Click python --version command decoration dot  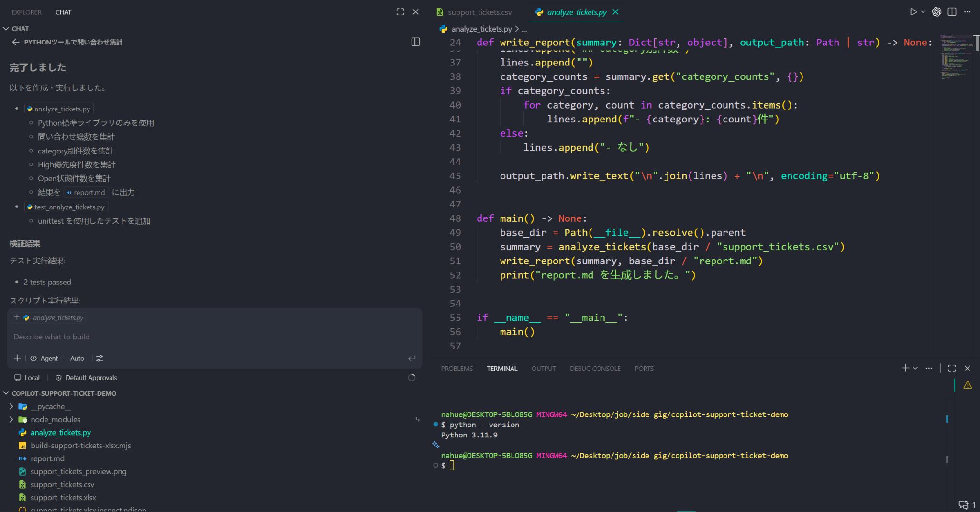point(435,424)
